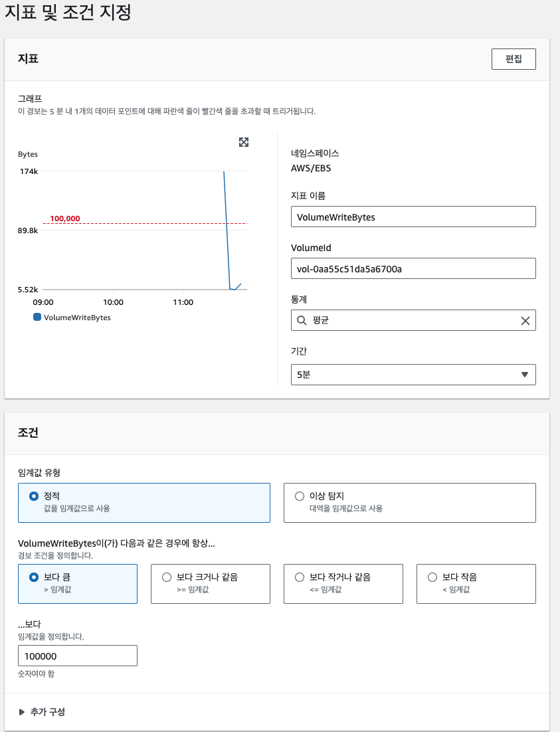This screenshot has height=732, width=560.
Task: Expand the graph to full screen
Action: (x=244, y=142)
